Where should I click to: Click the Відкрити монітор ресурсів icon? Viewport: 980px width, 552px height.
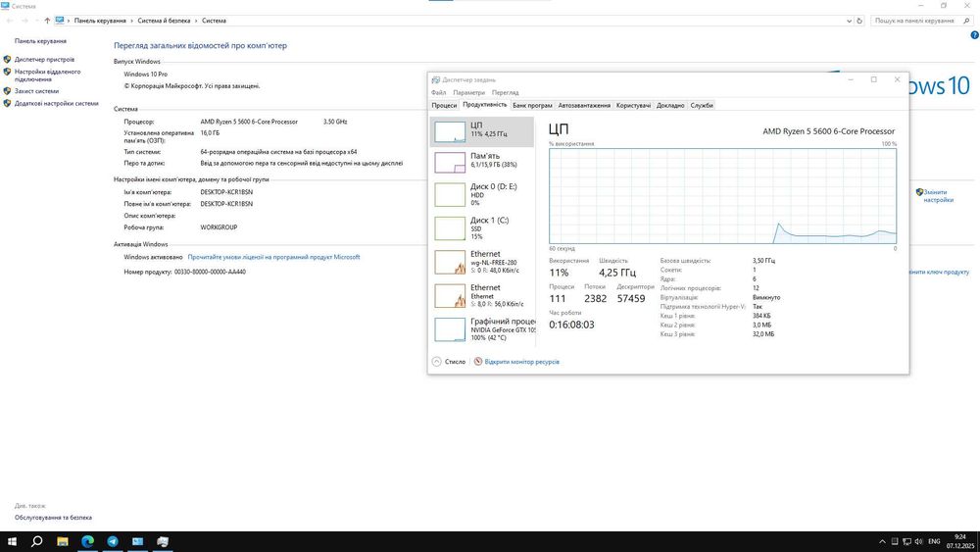[478, 362]
